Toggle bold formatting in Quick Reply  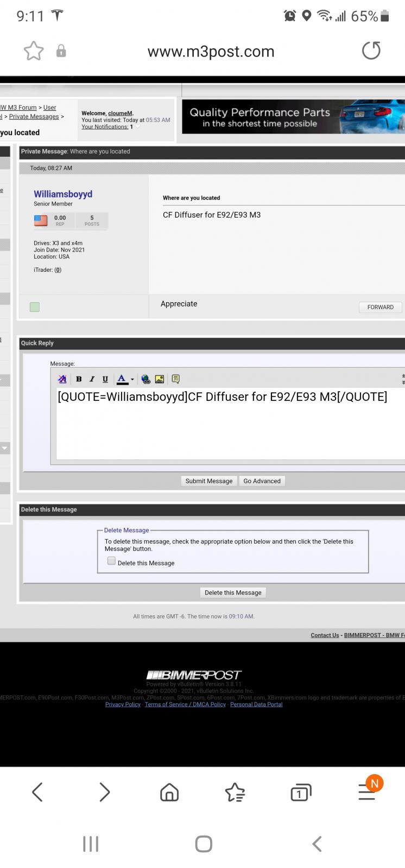point(79,379)
